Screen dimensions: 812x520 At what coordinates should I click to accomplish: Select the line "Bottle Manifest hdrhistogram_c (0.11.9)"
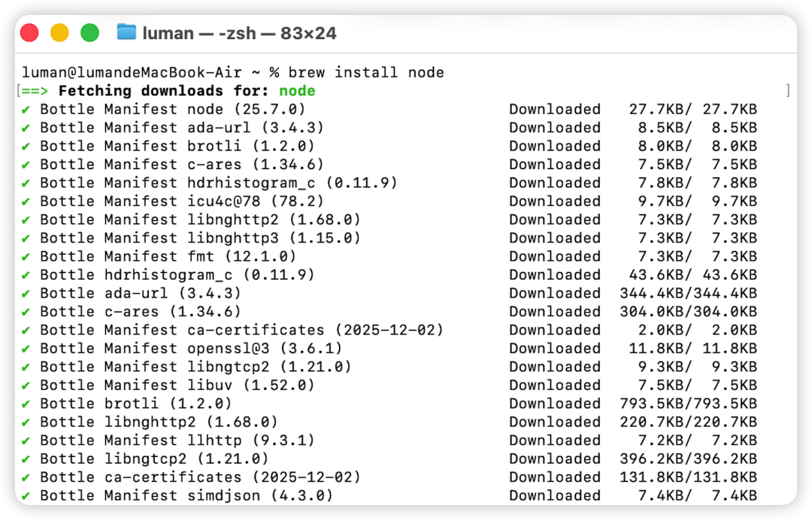point(219,183)
